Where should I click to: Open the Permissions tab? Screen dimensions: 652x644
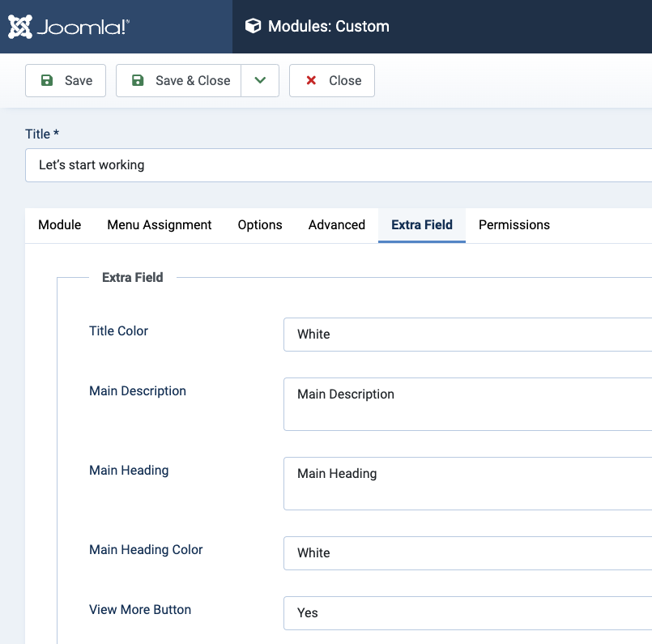[x=514, y=225]
